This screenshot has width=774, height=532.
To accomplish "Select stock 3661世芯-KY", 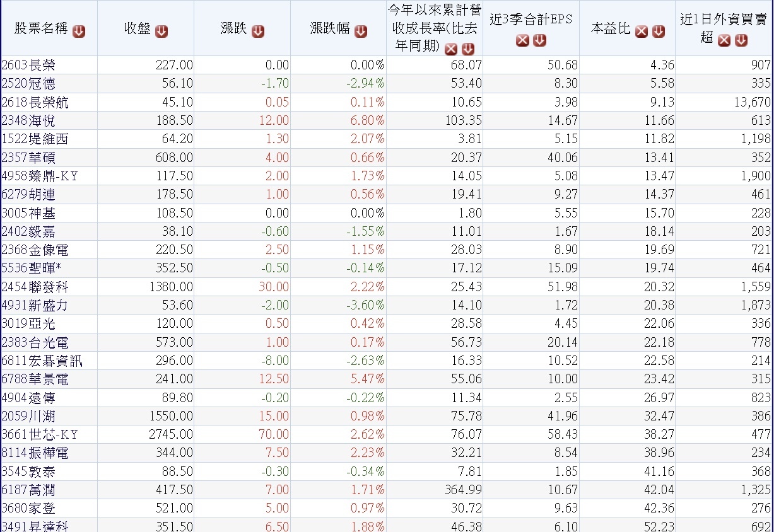I will 40,435.
